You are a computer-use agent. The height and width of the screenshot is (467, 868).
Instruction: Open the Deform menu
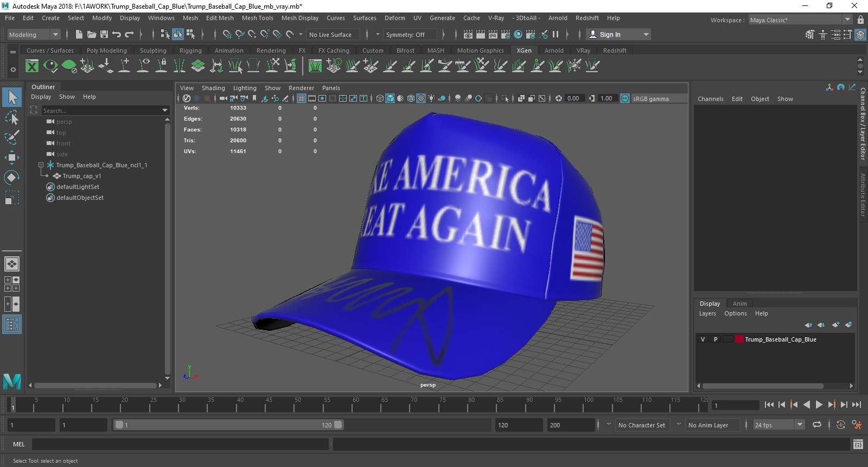[394, 18]
